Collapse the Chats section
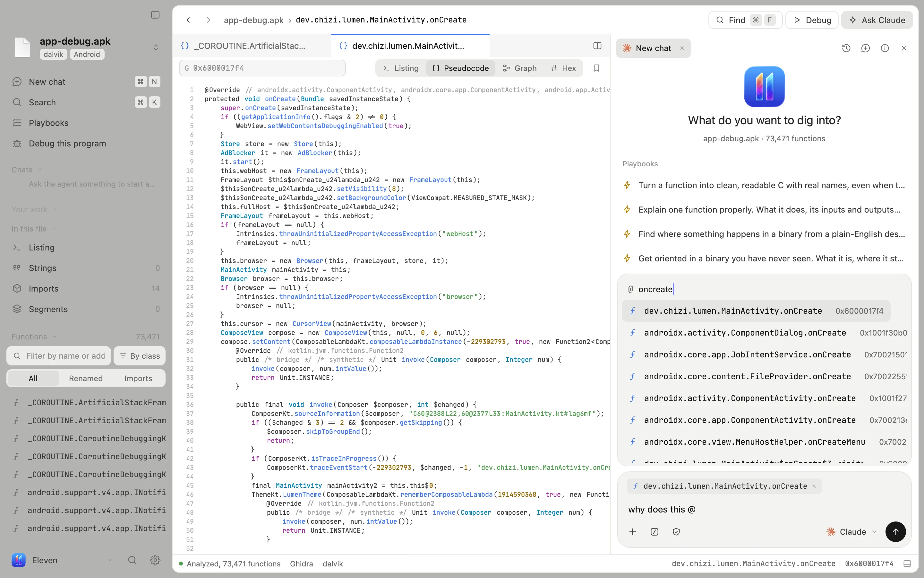The image size is (924, 578). 27,170
